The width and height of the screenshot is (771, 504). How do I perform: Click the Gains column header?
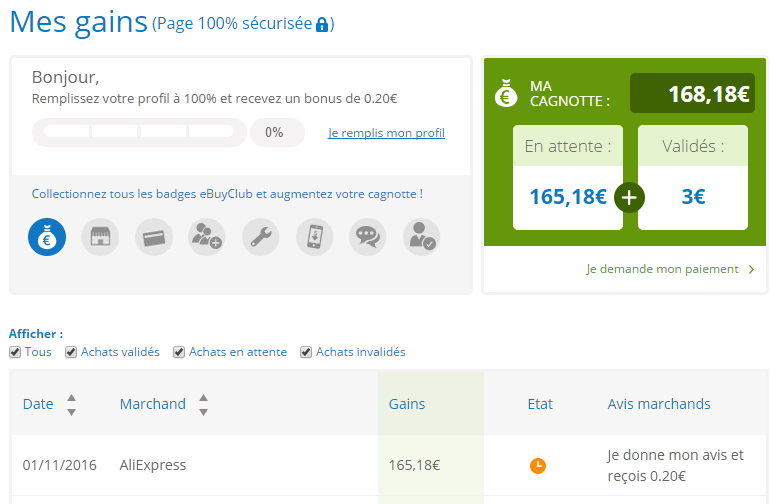407,404
